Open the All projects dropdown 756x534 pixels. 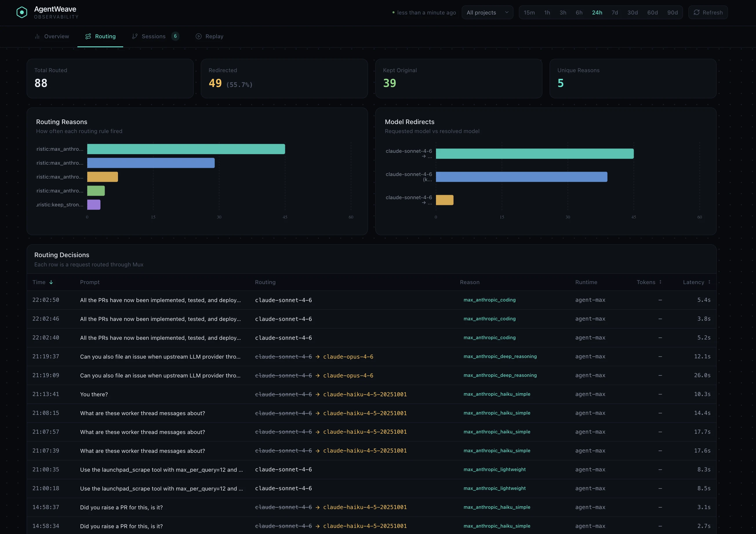point(487,12)
